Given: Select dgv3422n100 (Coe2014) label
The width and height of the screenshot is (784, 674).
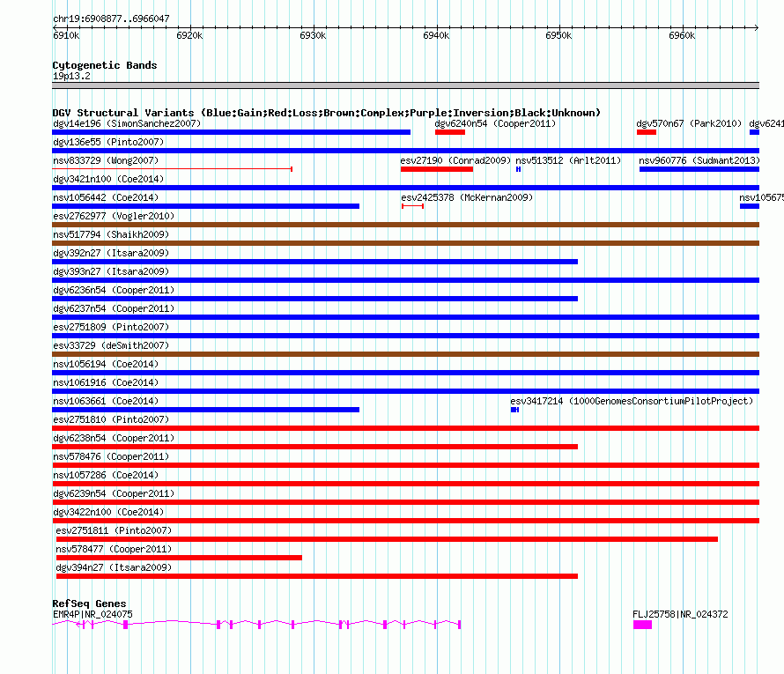Looking at the screenshot, I should [108, 512].
